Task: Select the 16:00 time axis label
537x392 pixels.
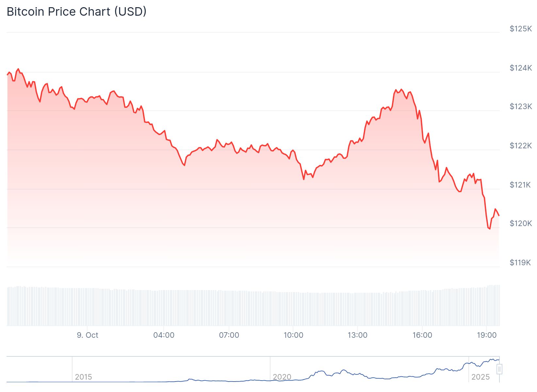Action: coord(422,335)
